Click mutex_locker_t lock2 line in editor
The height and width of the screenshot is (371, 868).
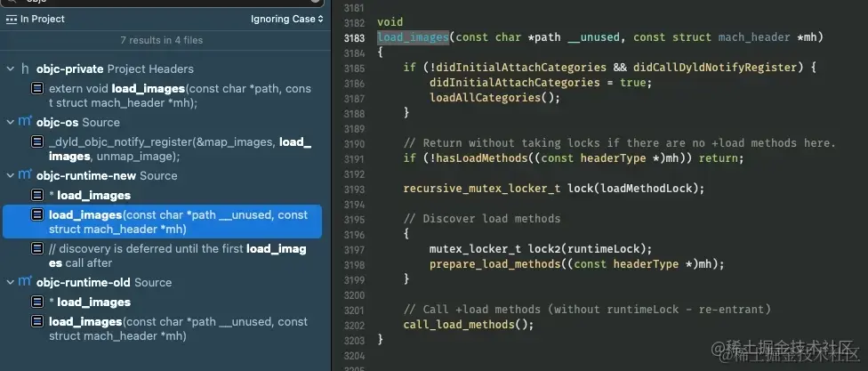pos(541,248)
